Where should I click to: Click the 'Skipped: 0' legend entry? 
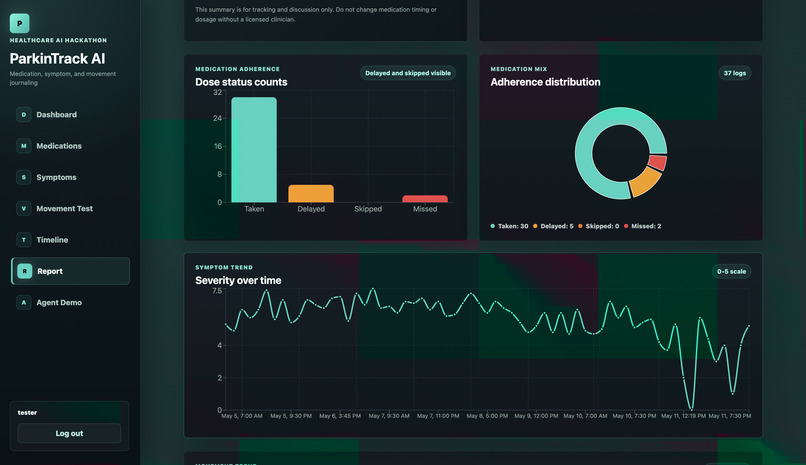(598, 226)
